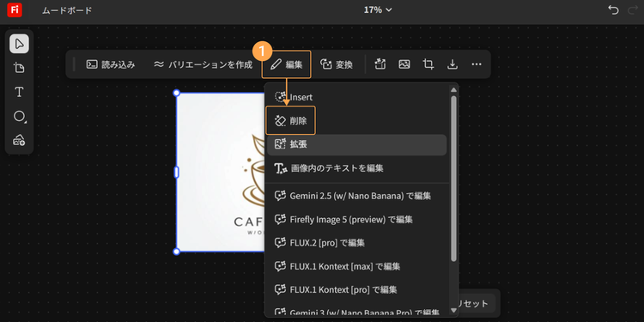Click the add image tool icon
644x322 pixels.
pos(19,140)
